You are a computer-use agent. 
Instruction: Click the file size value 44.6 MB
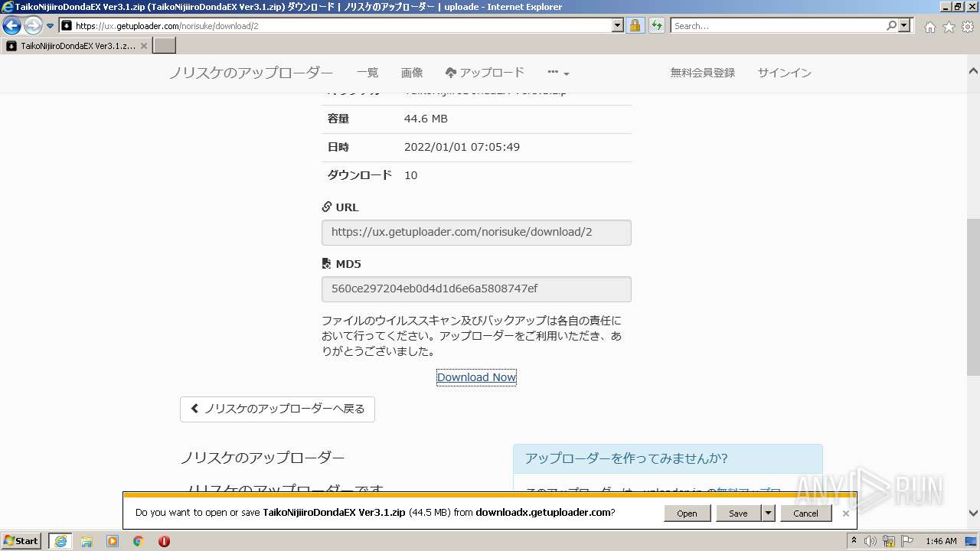click(x=426, y=119)
